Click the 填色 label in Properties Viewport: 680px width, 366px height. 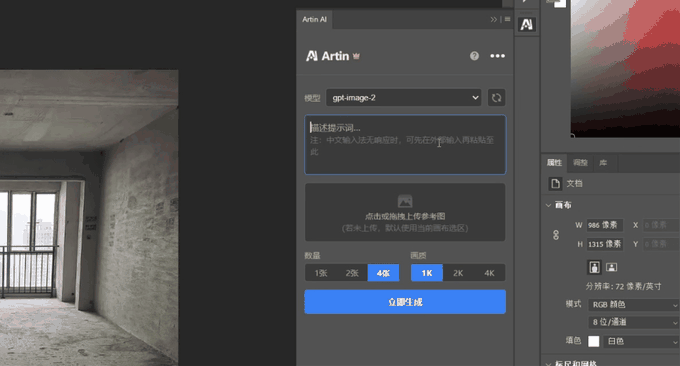pyautogui.click(x=573, y=340)
